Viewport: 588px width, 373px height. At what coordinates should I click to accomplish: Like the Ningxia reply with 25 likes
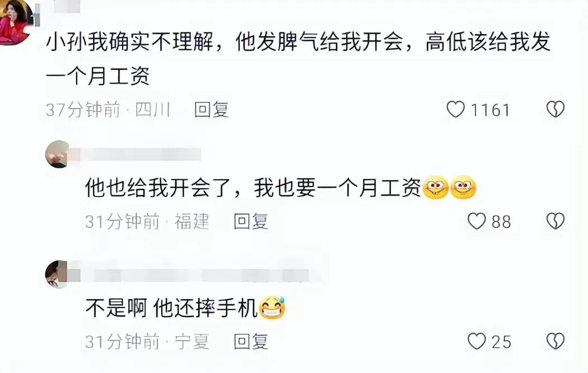(477, 341)
